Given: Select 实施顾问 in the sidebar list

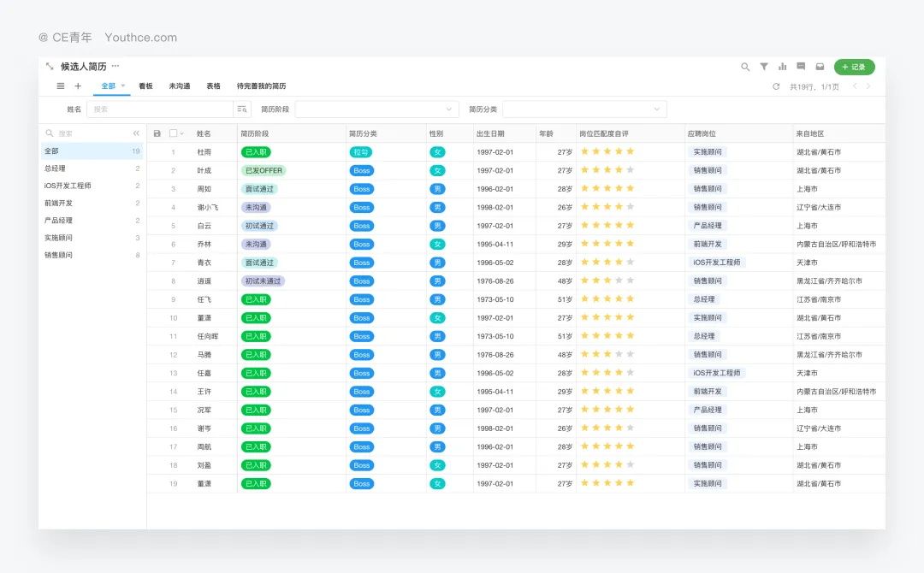Looking at the screenshot, I should point(92,238).
